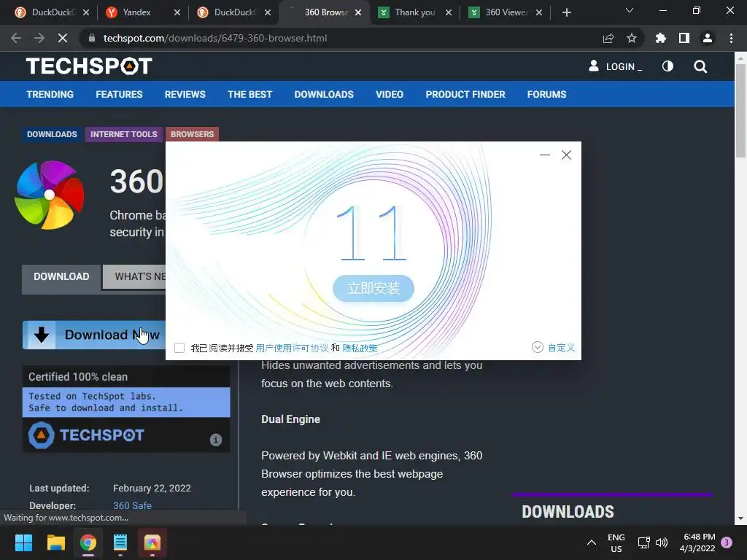The width and height of the screenshot is (747, 560).
Task: Go back with the browser back arrow
Action: pos(16,38)
